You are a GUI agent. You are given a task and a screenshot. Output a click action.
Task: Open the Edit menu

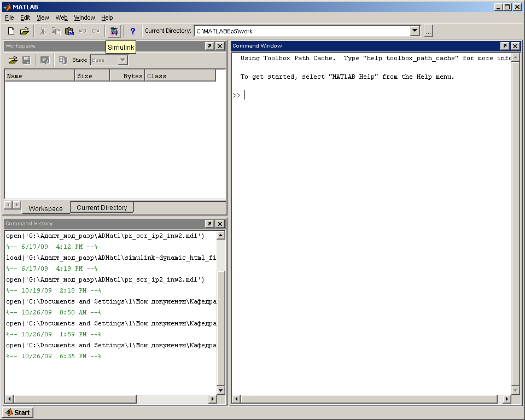tap(25, 17)
